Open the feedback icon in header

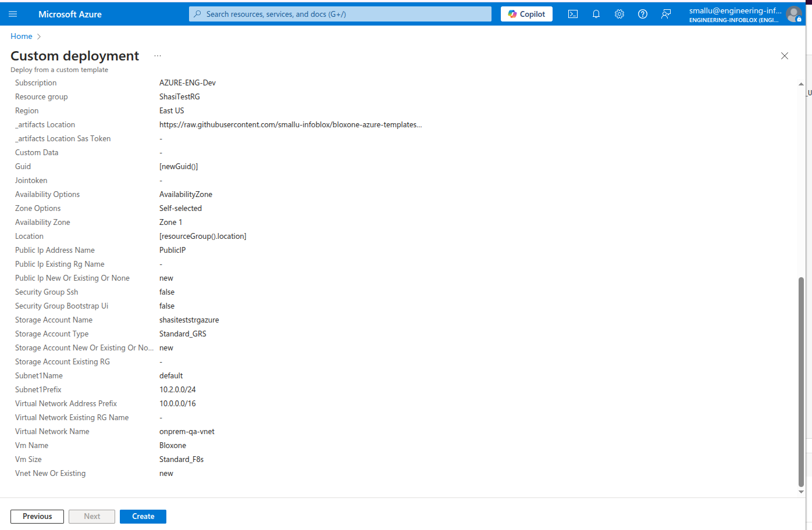click(x=666, y=14)
